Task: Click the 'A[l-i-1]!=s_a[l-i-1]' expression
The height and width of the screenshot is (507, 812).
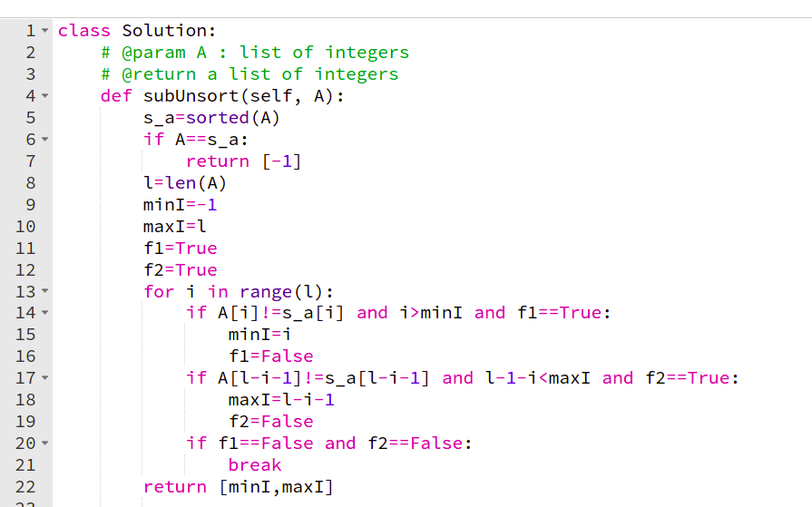Action: [x=323, y=378]
